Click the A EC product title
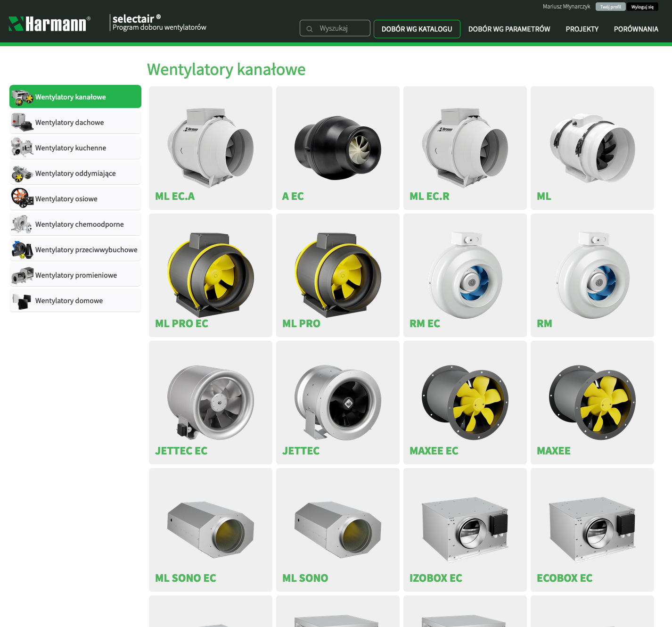Screen dimensions: 672x627 pos(293,196)
